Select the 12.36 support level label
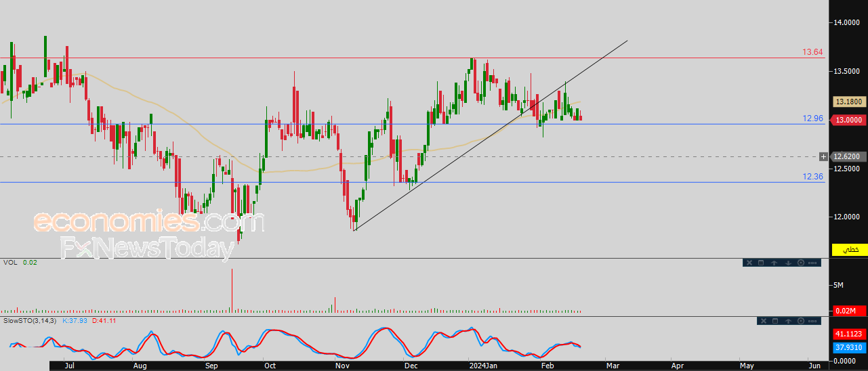The height and width of the screenshot is (371, 868). click(812, 176)
